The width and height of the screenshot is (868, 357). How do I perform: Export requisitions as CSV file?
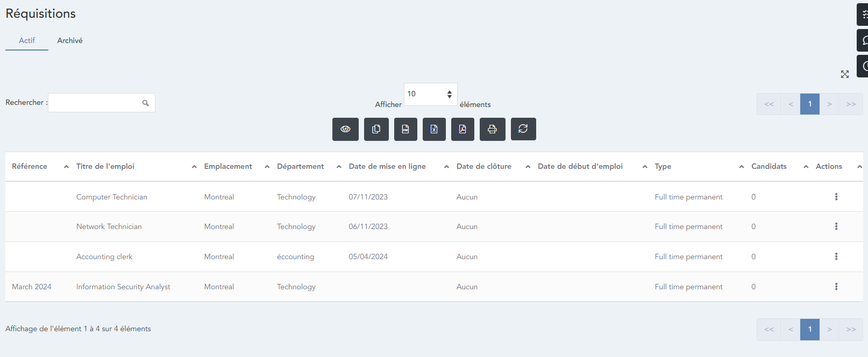coord(405,129)
